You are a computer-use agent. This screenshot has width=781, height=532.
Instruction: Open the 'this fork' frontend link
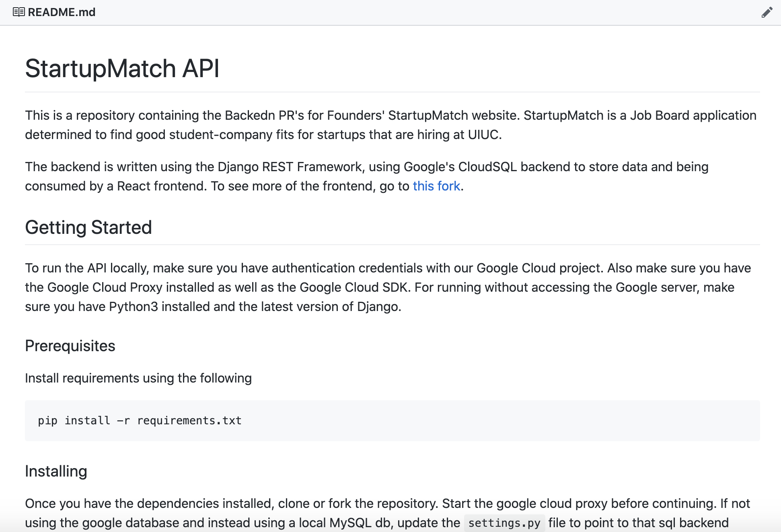436,186
